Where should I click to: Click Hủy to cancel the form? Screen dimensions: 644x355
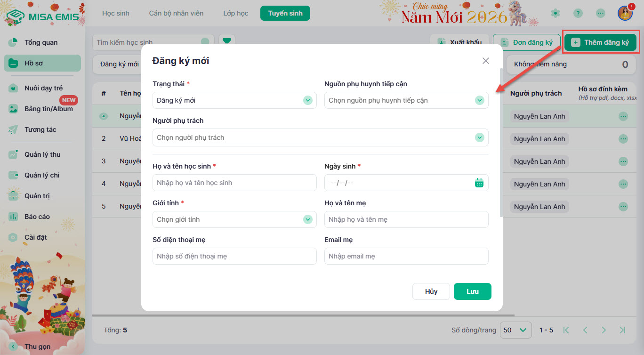coord(431,291)
